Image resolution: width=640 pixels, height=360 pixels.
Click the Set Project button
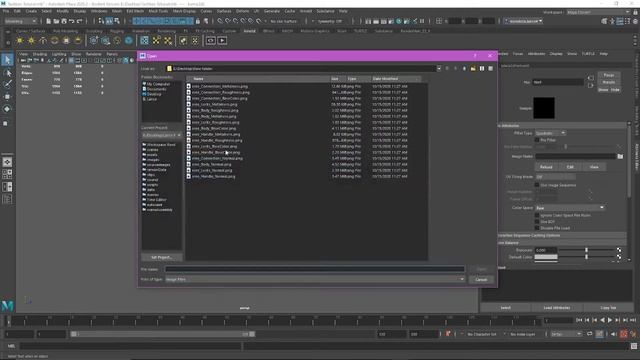tap(162, 258)
